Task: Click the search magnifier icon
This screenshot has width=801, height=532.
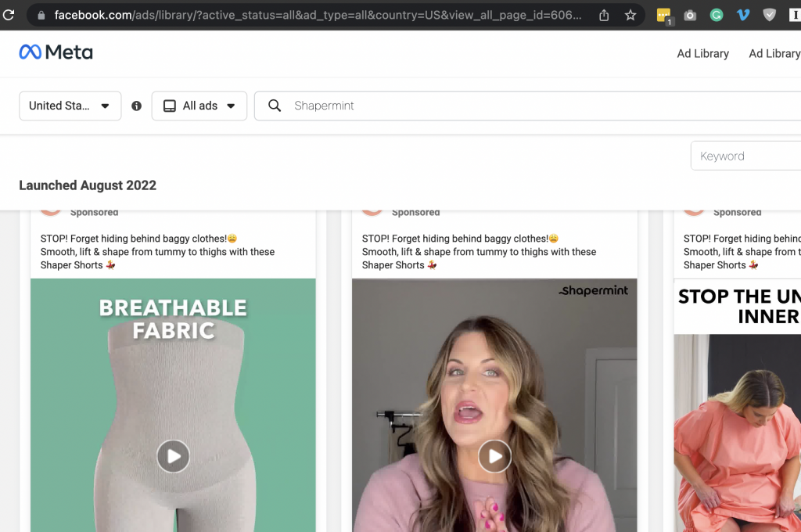Action: (x=275, y=106)
